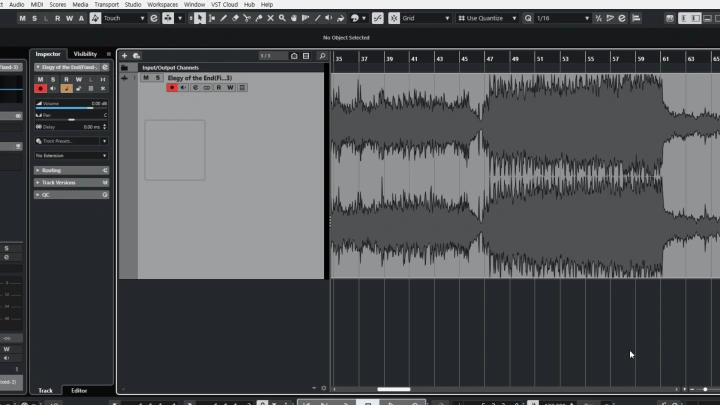Disable Record Enable on the Elegy track
The width and height of the screenshot is (720, 405).
[172, 88]
